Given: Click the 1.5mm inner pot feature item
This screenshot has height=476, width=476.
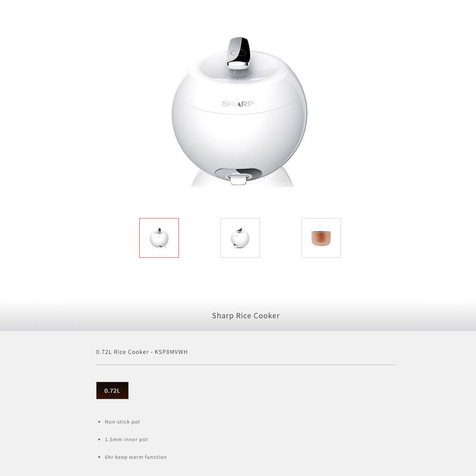Looking at the screenshot, I should (126, 439).
